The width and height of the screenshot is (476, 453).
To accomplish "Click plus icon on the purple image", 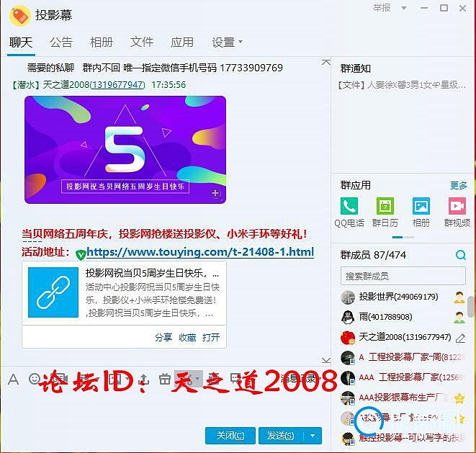I will [215, 193].
